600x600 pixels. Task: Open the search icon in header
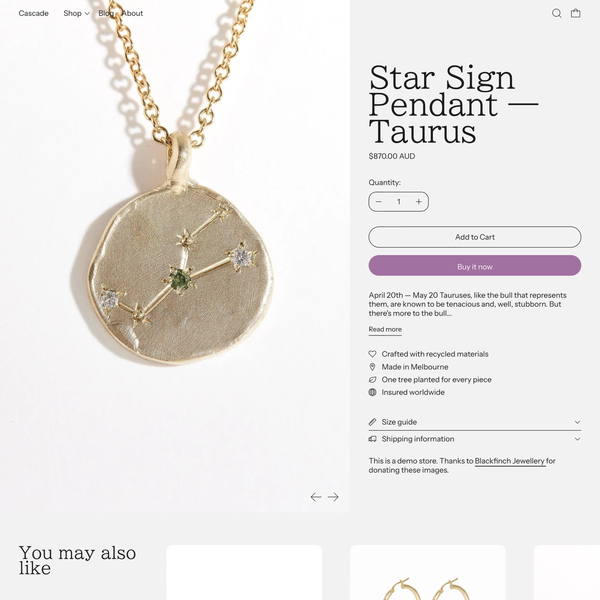pyautogui.click(x=556, y=13)
